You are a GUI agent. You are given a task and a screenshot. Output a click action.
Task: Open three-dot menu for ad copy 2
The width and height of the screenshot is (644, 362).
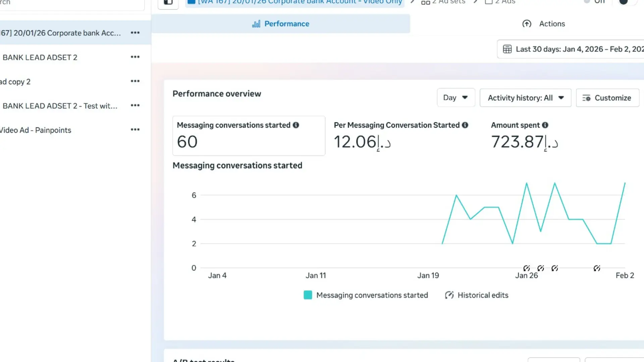tap(135, 81)
